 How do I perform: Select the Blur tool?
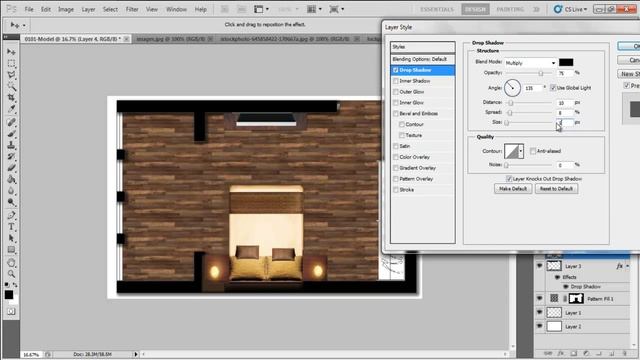point(11,191)
